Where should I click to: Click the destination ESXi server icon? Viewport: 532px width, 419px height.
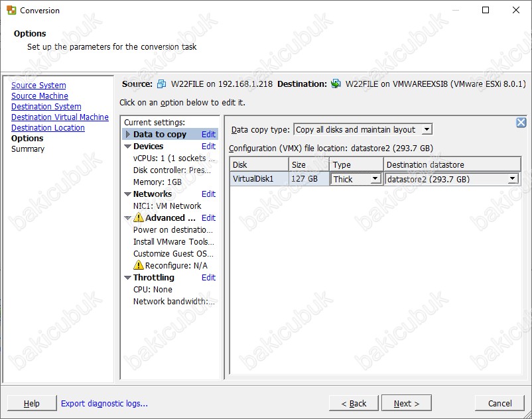pyautogui.click(x=336, y=84)
